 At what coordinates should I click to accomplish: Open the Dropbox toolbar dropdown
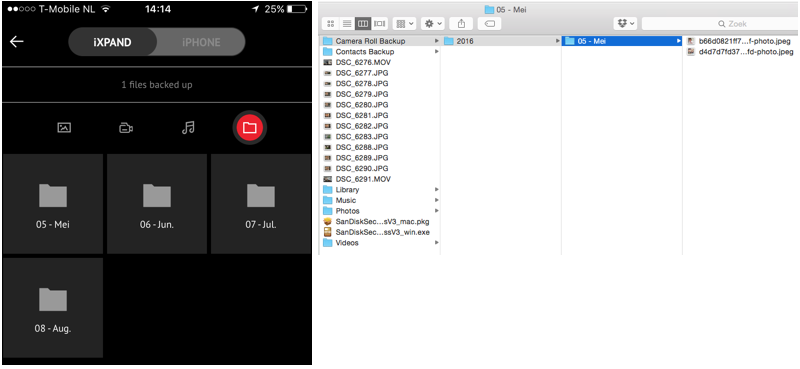click(626, 23)
